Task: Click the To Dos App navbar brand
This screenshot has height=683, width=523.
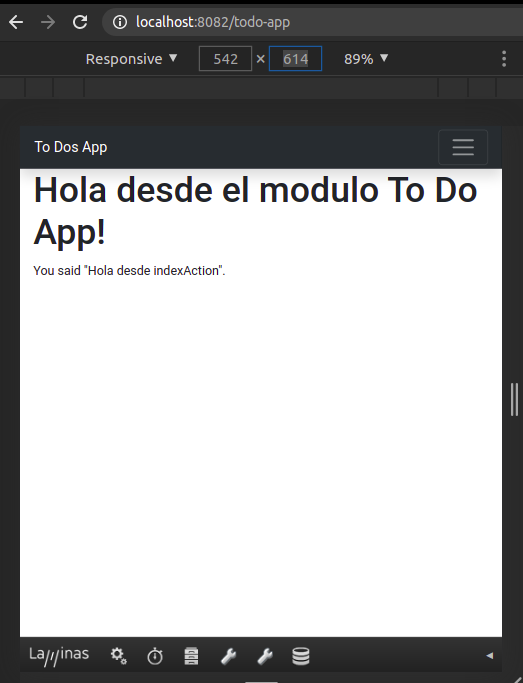Action: coord(71,147)
